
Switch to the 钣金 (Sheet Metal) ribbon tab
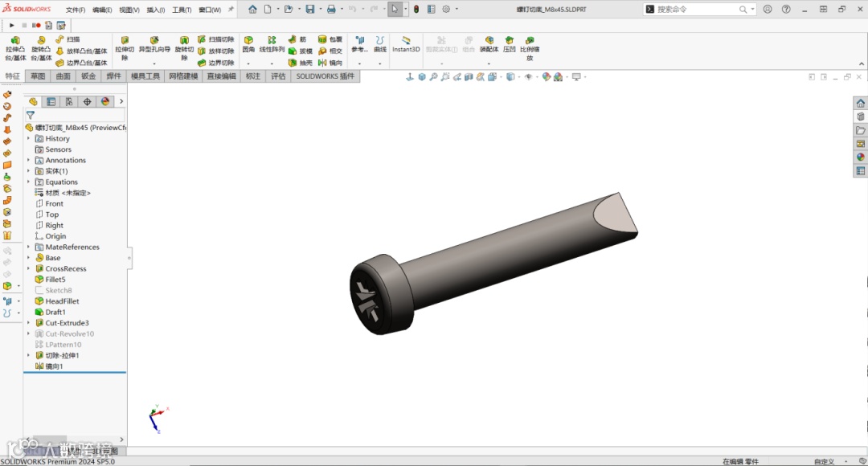pyautogui.click(x=88, y=76)
